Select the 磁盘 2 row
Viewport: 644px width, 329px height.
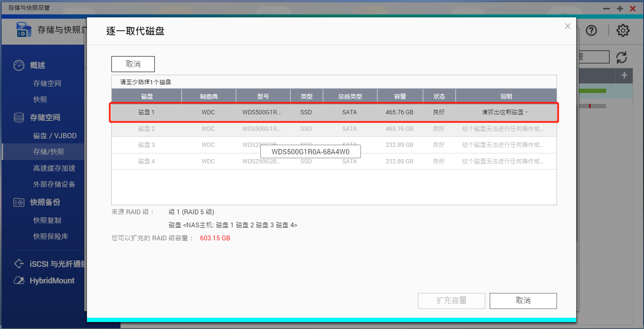point(334,129)
